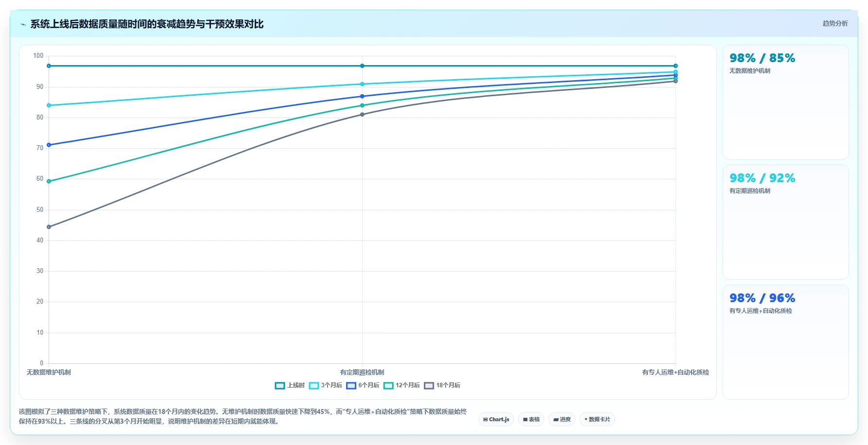Click the y-axis value 100
Viewport: 868px width, 445px height.
pyautogui.click(x=38, y=56)
